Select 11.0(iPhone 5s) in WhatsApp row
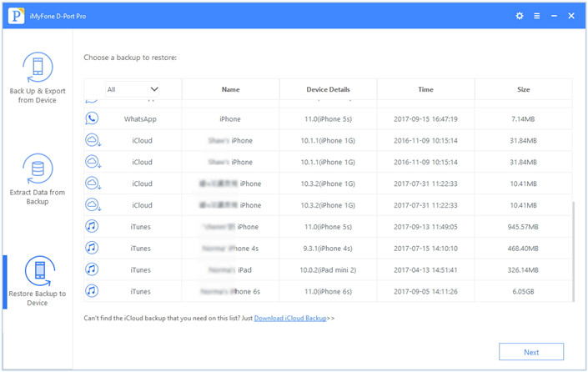 (328, 119)
